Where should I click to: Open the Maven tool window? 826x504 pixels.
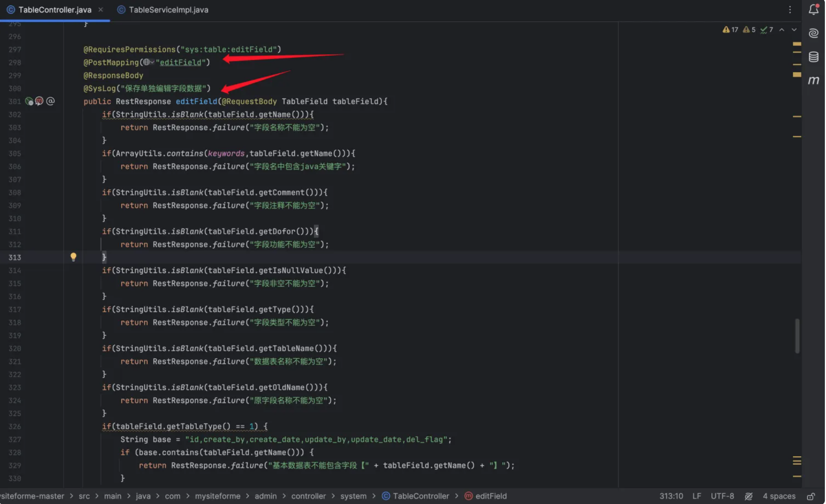pyautogui.click(x=814, y=80)
